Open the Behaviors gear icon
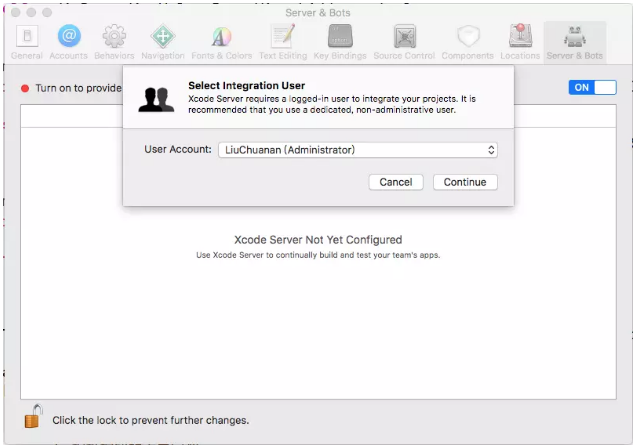The height and width of the screenshot is (447, 635). pos(114,36)
